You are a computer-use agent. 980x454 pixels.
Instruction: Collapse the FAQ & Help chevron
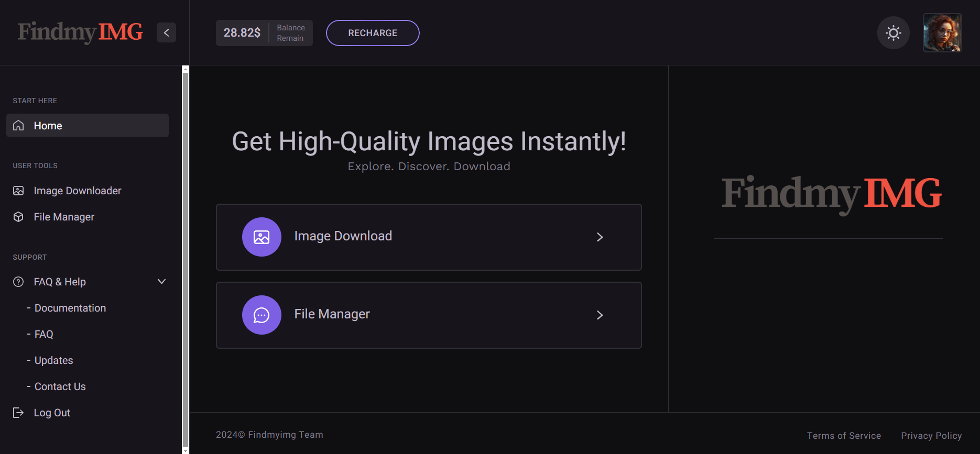pos(161,282)
